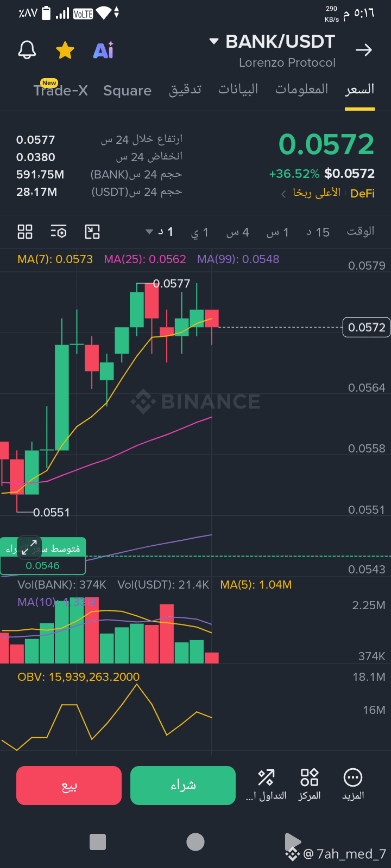Viewport: 391px width, 868px height.
Task: Open the المعلومات tab
Action: click(x=301, y=89)
